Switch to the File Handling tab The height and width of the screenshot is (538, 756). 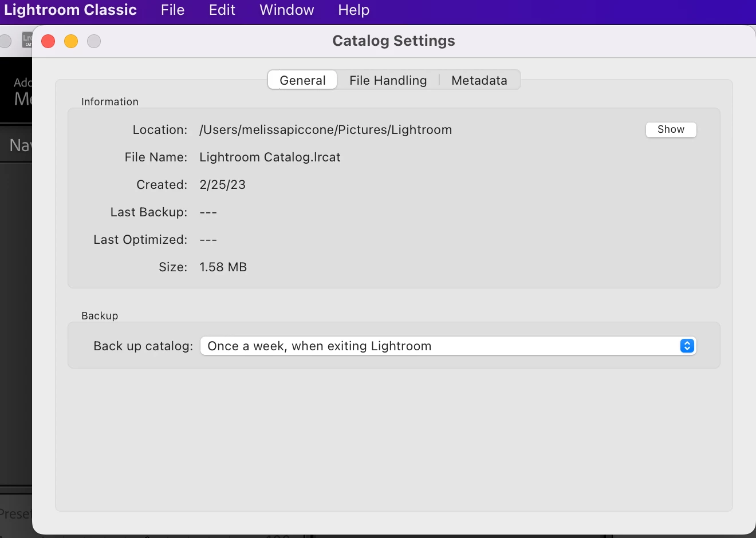point(388,80)
